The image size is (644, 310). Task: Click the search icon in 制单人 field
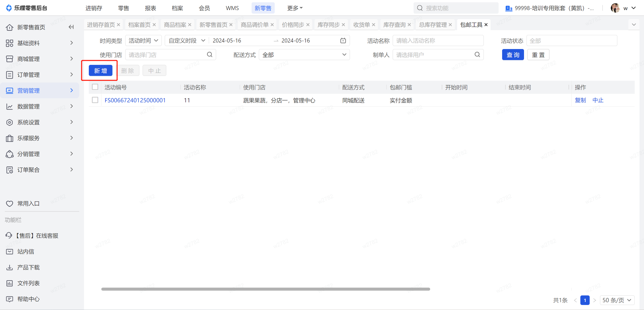(477, 55)
